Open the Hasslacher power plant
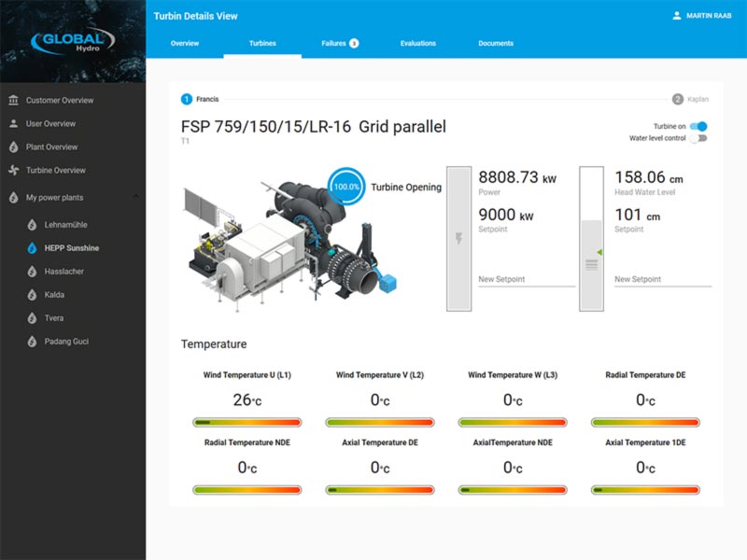Screen dimensions: 747x560 [64, 272]
